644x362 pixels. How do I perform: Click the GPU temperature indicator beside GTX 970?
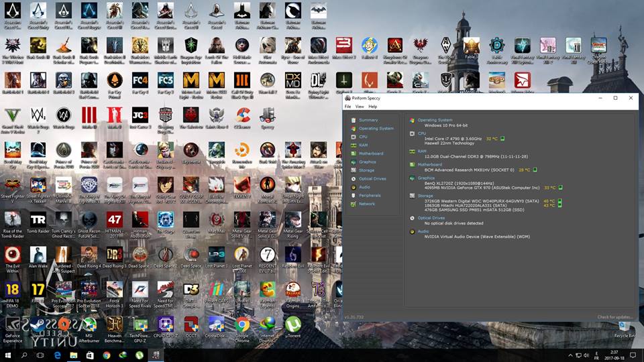point(560,188)
